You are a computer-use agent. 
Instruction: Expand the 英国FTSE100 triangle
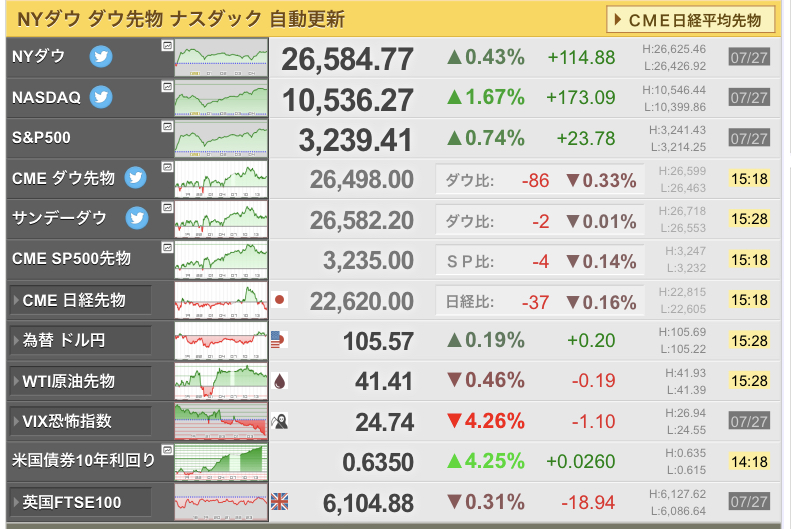(x=15, y=502)
